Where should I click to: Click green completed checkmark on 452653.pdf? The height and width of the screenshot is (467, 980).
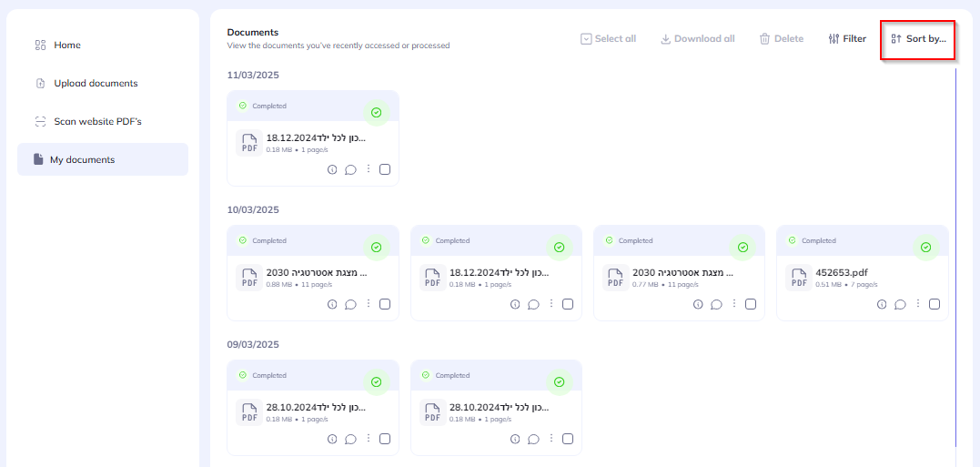point(925,247)
